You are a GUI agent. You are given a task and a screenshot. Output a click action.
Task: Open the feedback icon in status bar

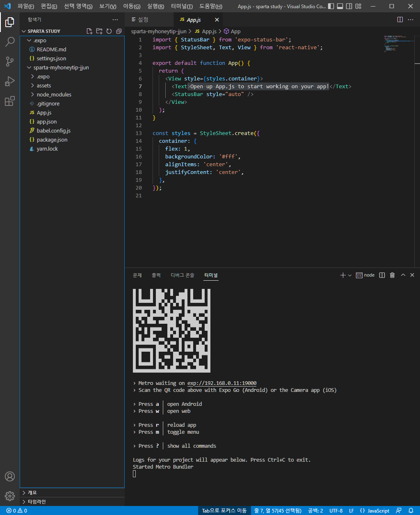(399, 510)
